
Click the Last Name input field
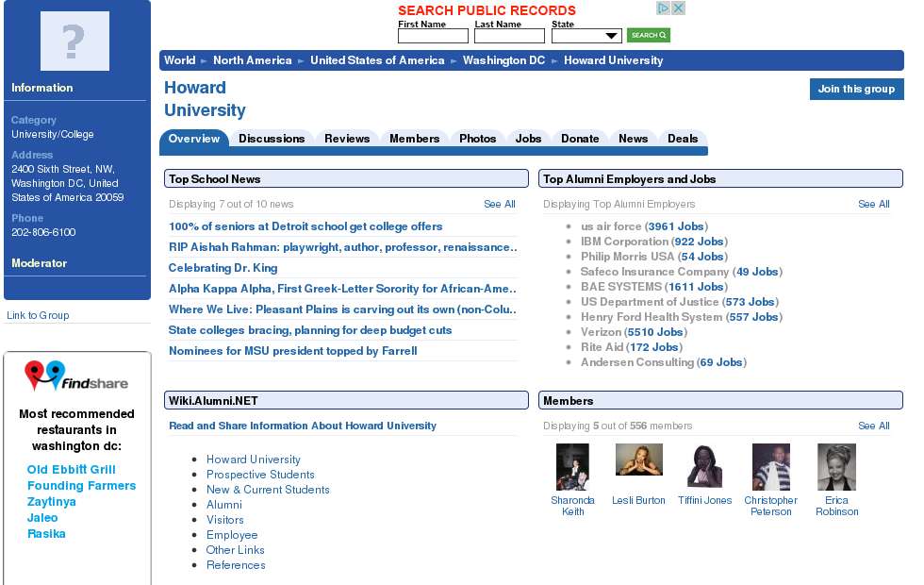(510, 36)
